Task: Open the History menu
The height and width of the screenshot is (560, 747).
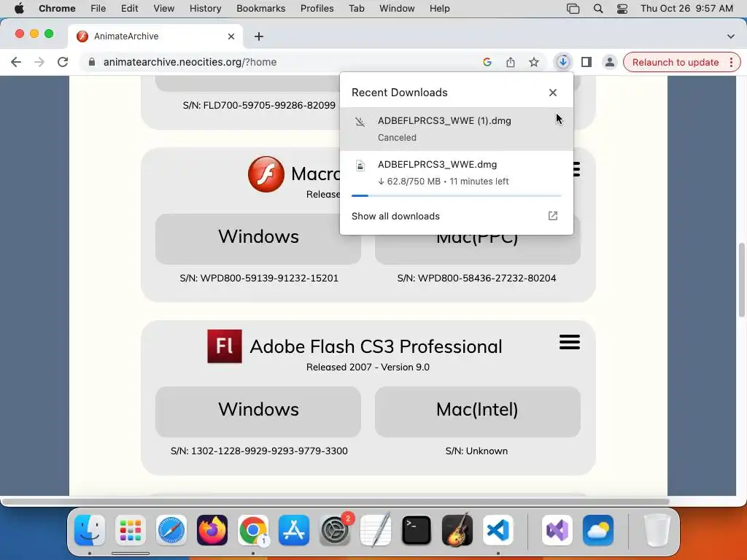Action: (205, 9)
